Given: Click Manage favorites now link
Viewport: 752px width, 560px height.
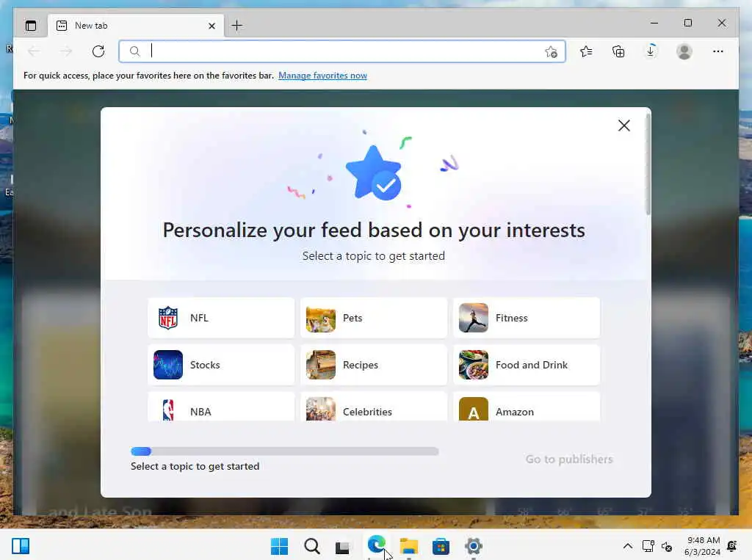Looking at the screenshot, I should [323, 76].
